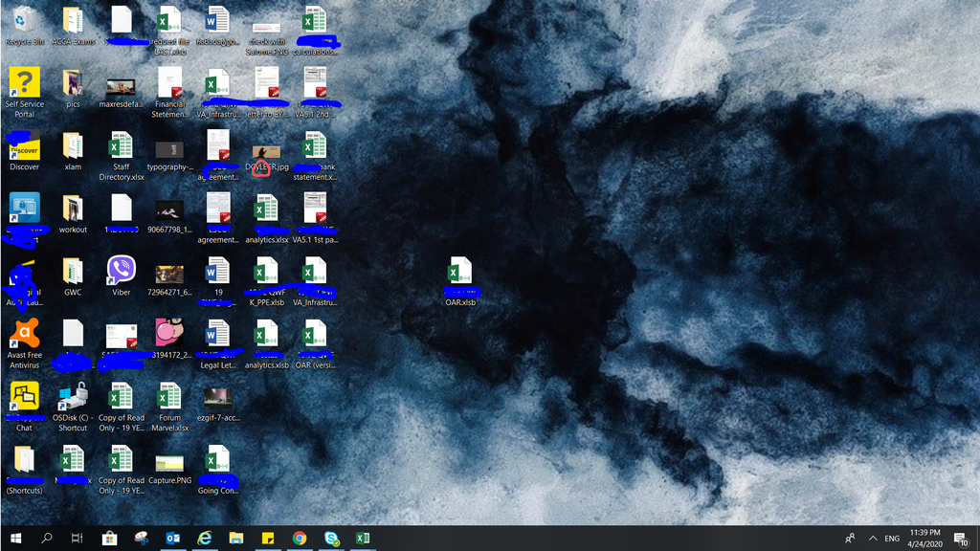Open the letter to BY PDF
The height and width of the screenshot is (551, 980).
pos(266,93)
